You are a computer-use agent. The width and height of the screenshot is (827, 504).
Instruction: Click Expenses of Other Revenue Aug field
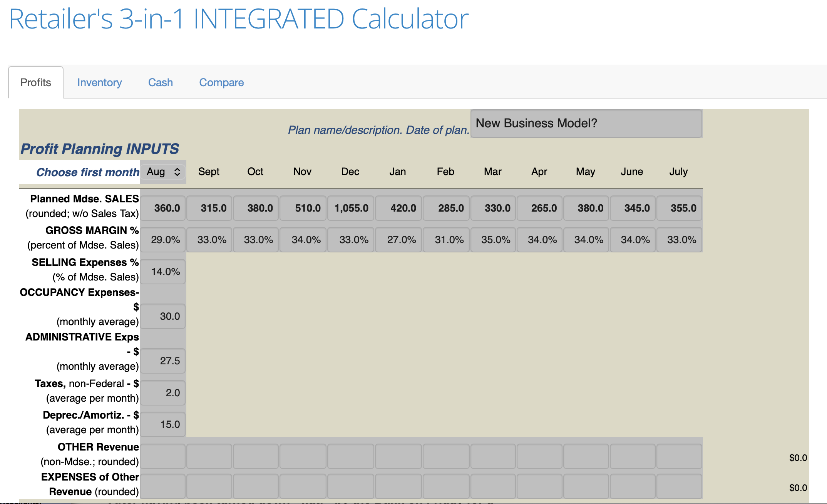pyautogui.click(x=163, y=486)
